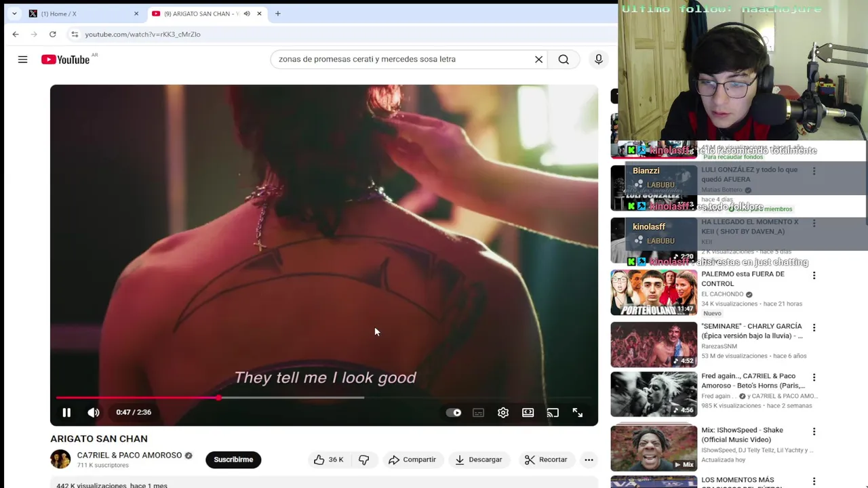Open options for HA LLEGADO EL MOMENTO video
The height and width of the screenshot is (488, 868).
(814, 223)
